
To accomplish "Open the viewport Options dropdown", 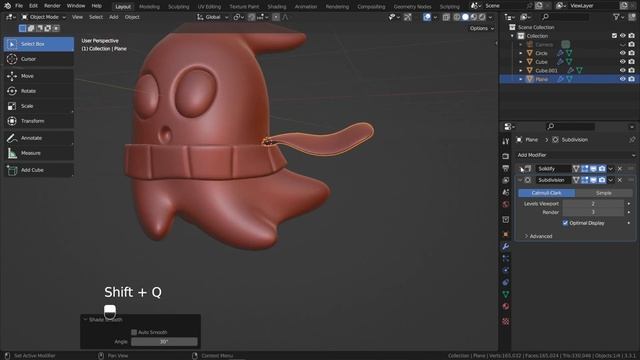I will [x=482, y=29].
